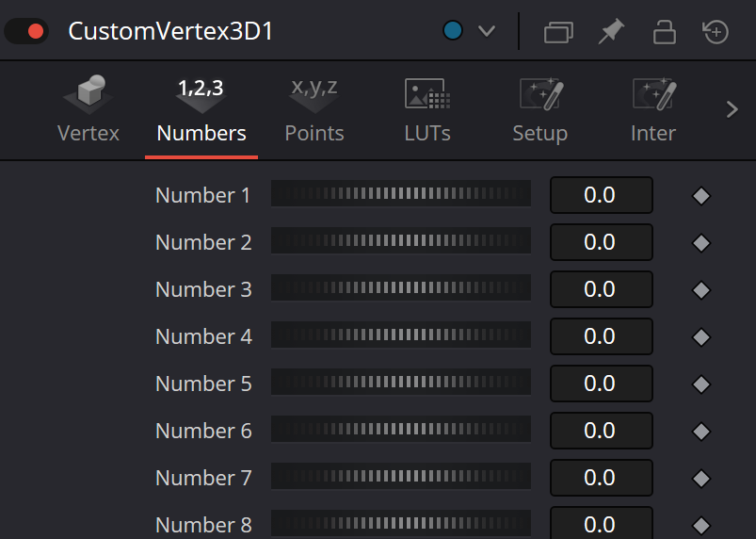Add keyframe for Number 8

click(x=701, y=526)
